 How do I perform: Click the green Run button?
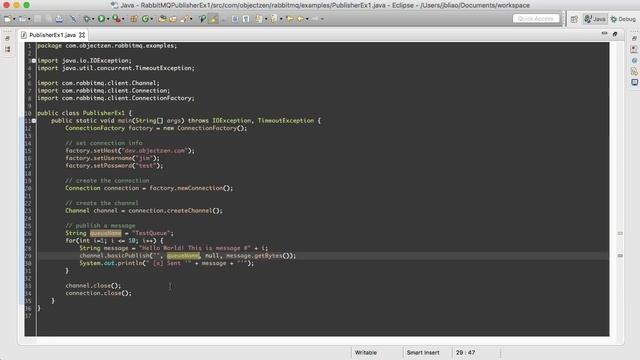[x=101, y=19]
